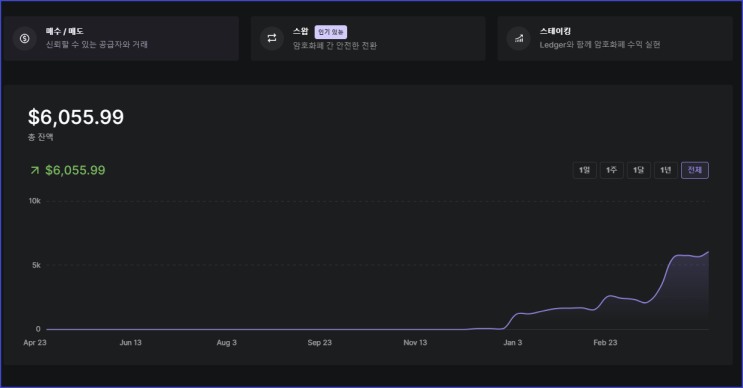Open the 매수 / 매도 card
Viewport: 743px width, 388px height.
click(x=121, y=38)
